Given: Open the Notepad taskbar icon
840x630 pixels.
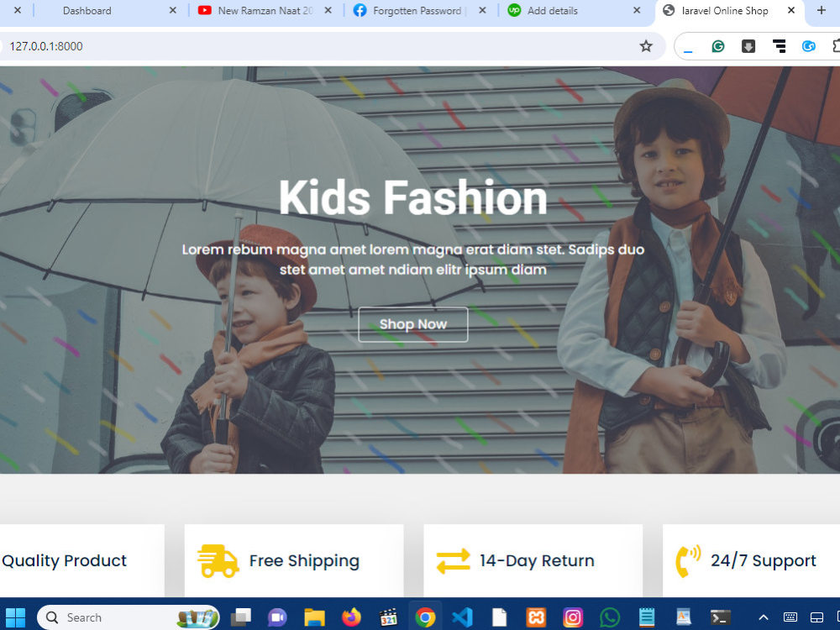Looking at the screenshot, I should 647,617.
